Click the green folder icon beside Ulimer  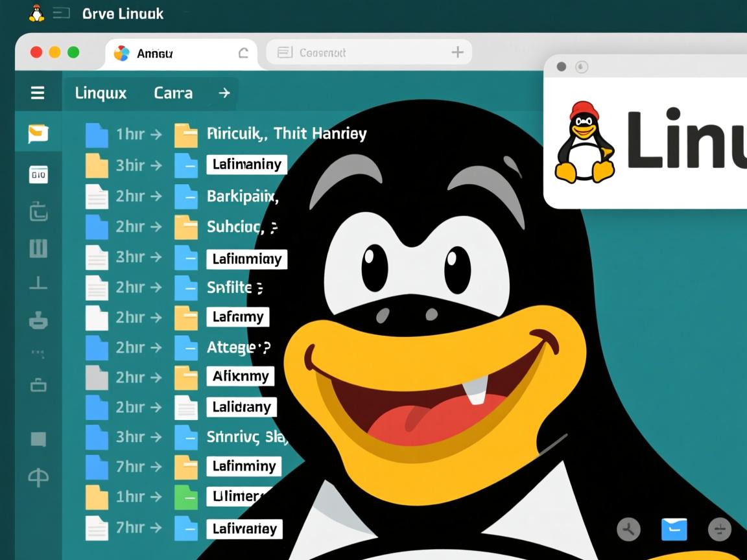click(186, 496)
